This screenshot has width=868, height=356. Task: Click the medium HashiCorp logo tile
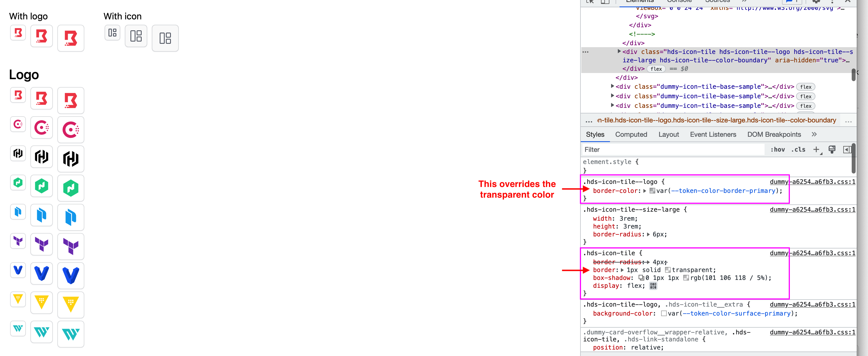pyautogui.click(x=41, y=157)
